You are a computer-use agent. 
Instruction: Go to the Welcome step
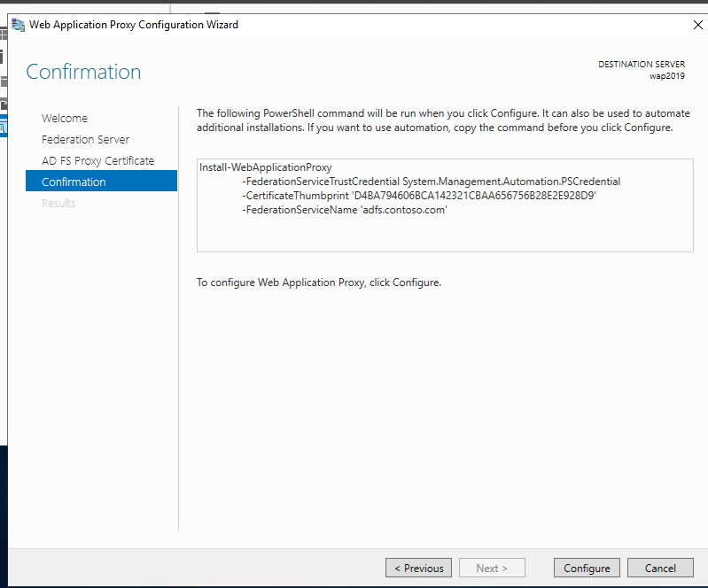(65, 118)
